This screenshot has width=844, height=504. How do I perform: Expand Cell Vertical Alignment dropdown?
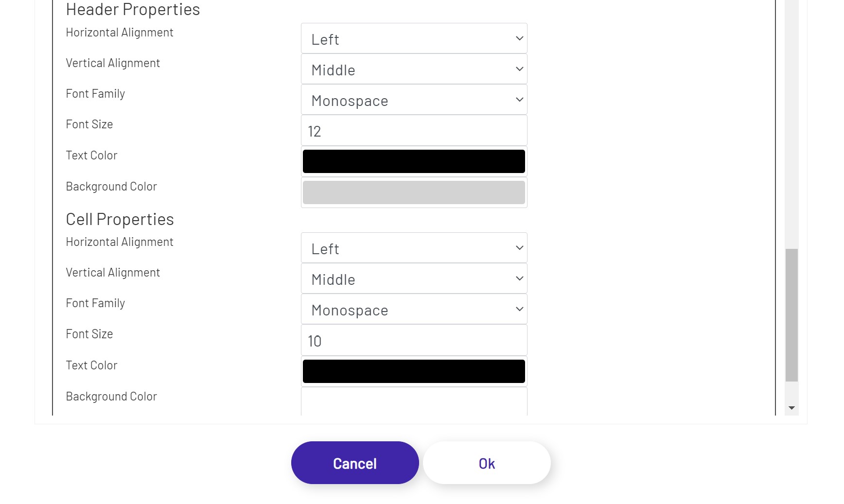tap(413, 279)
